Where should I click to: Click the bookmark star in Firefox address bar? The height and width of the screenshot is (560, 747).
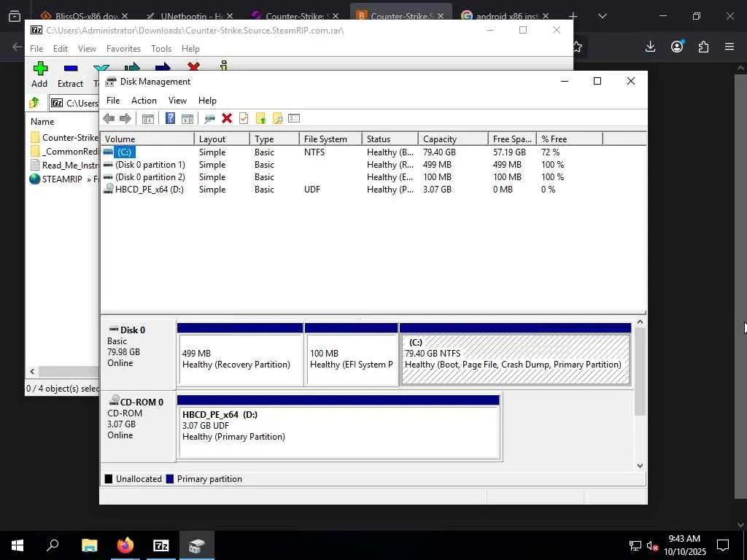(x=578, y=47)
